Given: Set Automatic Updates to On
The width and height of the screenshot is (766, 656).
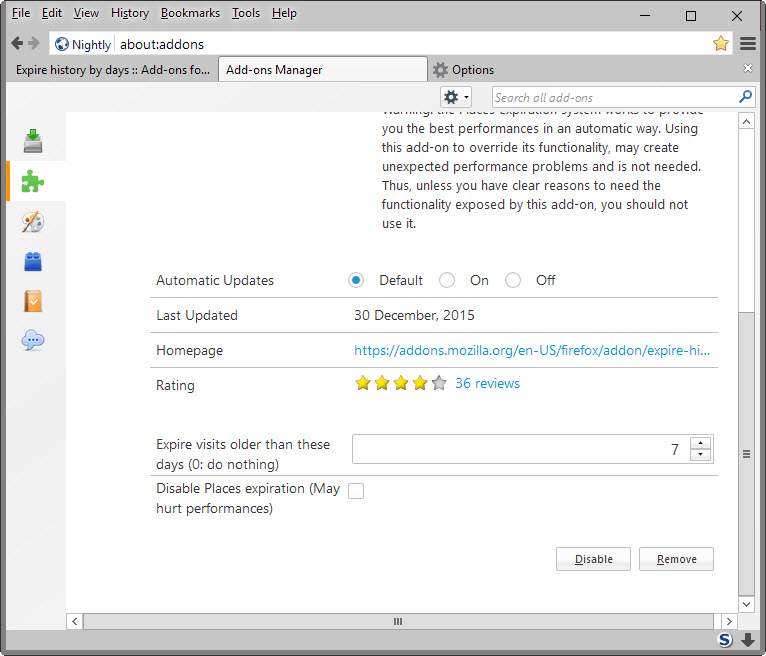Looking at the screenshot, I should pos(447,280).
